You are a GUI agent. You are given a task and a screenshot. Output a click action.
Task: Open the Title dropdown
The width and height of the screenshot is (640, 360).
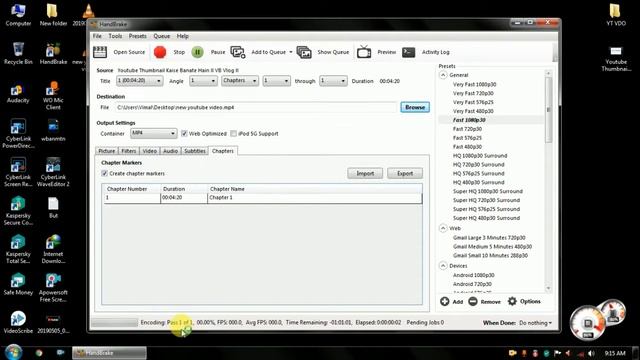coord(140,81)
